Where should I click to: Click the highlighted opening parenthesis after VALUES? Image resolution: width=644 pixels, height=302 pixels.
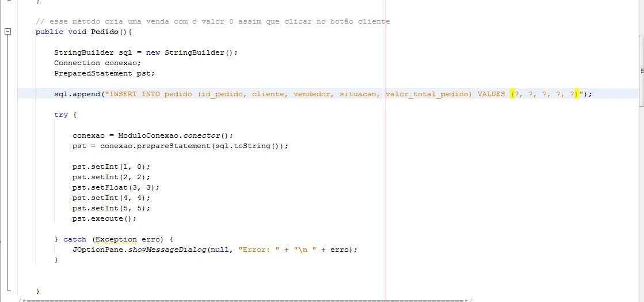[512, 94]
